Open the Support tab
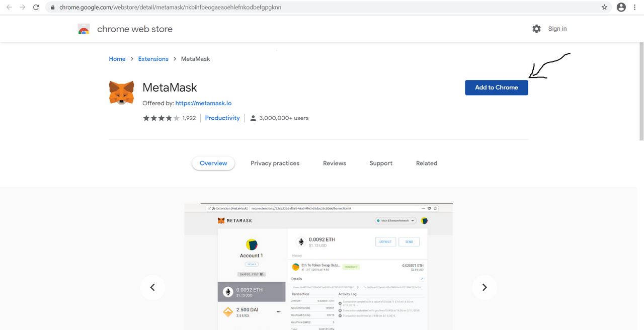The width and height of the screenshot is (644, 330). 381,163
